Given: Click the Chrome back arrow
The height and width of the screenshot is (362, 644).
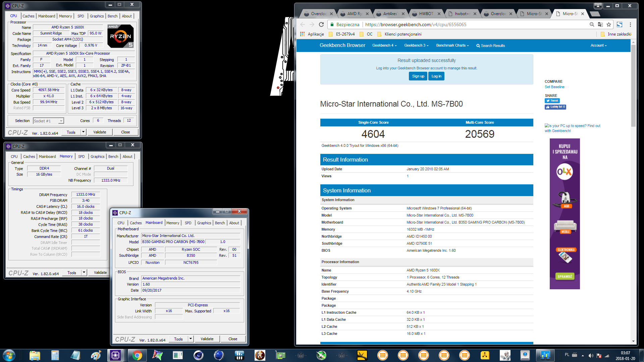Looking at the screenshot, I should (x=303, y=24).
